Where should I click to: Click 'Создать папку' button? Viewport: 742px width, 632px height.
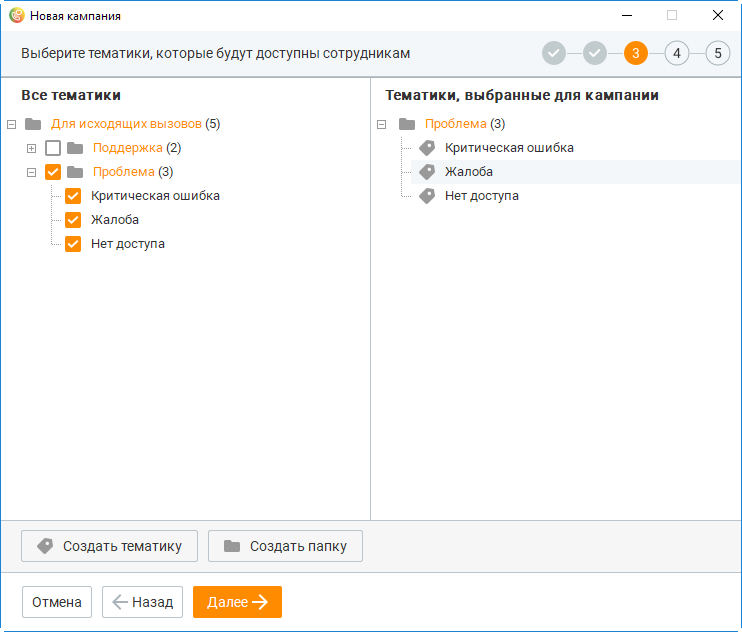tap(285, 546)
